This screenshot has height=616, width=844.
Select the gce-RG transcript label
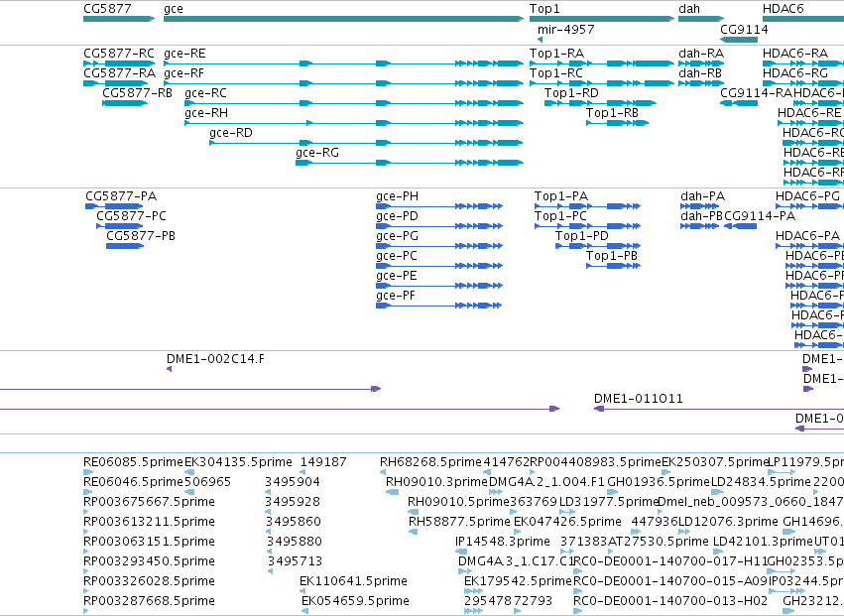(x=317, y=154)
